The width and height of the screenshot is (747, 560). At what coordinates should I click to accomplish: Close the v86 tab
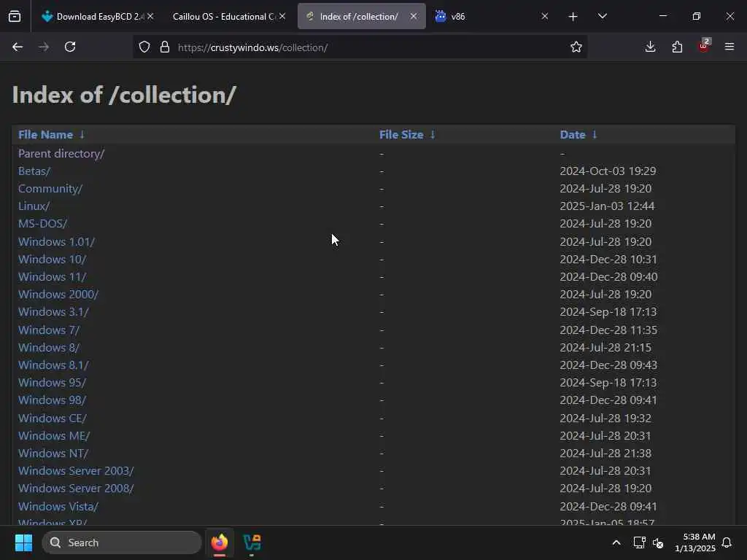point(545,16)
